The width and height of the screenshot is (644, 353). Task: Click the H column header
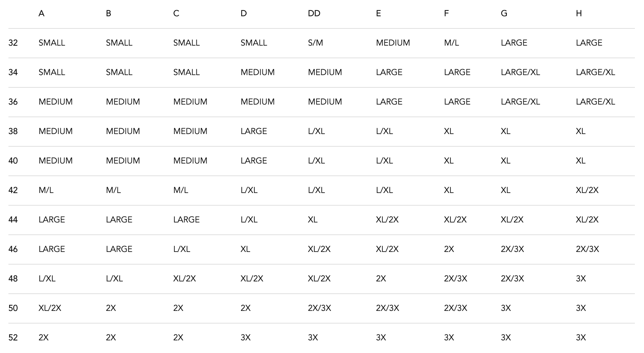pyautogui.click(x=579, y=13)
